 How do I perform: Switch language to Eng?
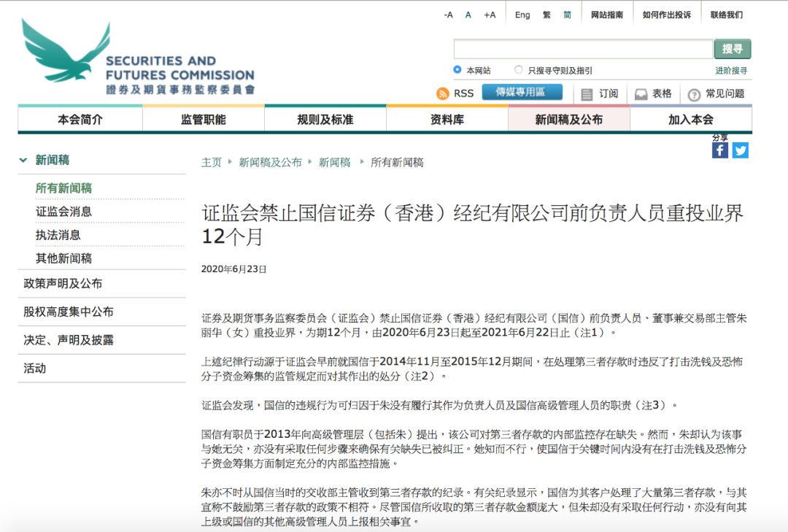pos(522,15)
